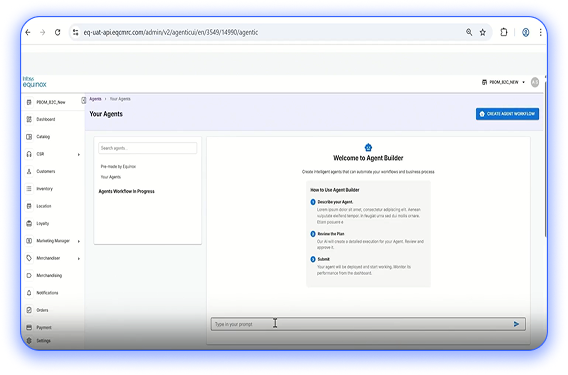Click the Submit step text

click(323, 259)
